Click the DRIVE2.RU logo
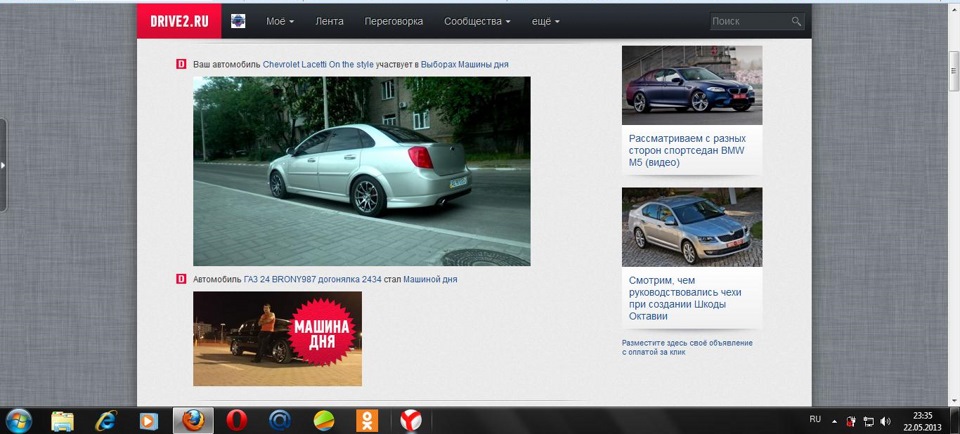 click(x=179, y=21)
